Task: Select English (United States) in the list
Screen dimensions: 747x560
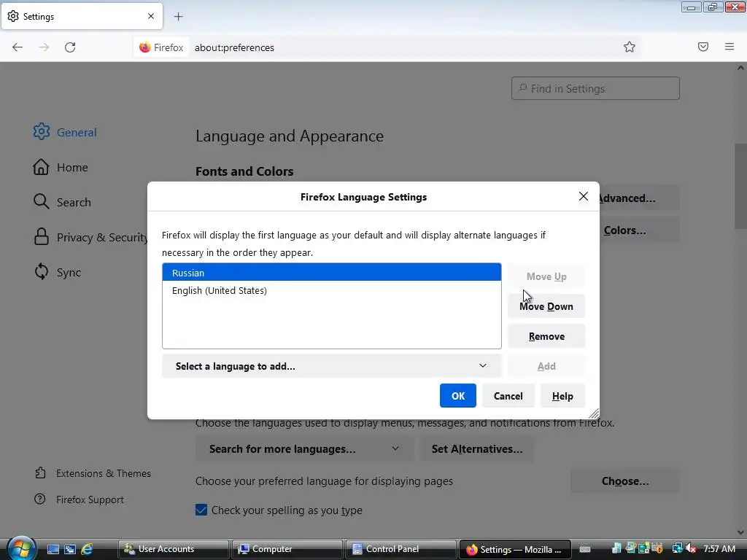Action: (332, 290)
